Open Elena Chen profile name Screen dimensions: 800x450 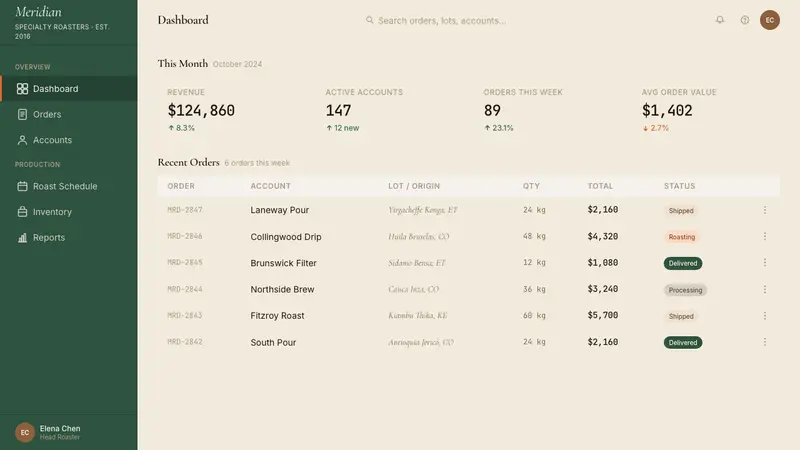point(60,429)
